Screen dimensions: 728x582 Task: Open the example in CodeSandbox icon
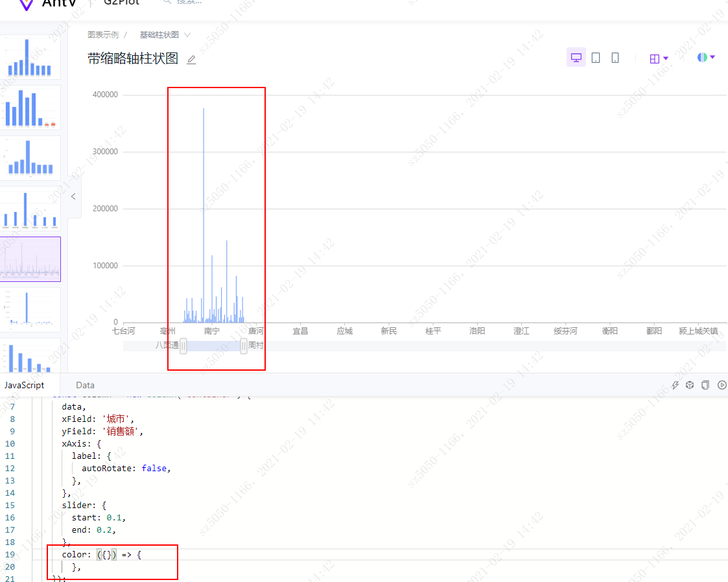(x=690, y=384)
